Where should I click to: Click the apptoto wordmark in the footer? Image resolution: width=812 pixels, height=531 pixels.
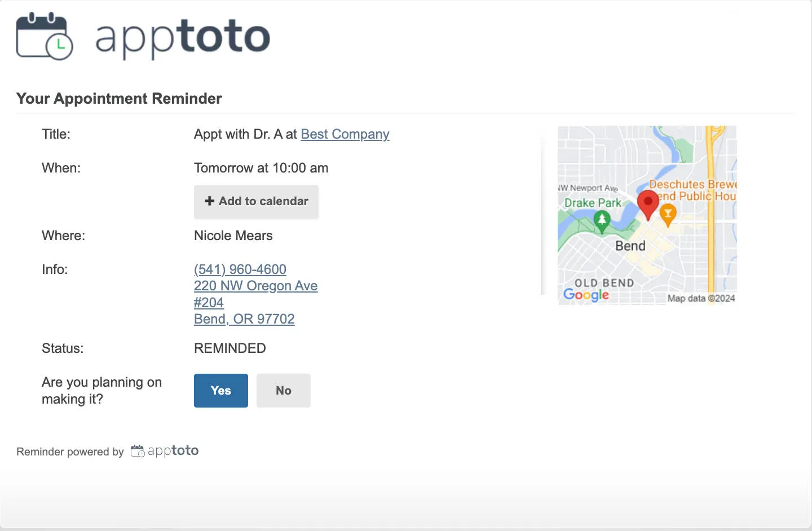click(172, 450)
